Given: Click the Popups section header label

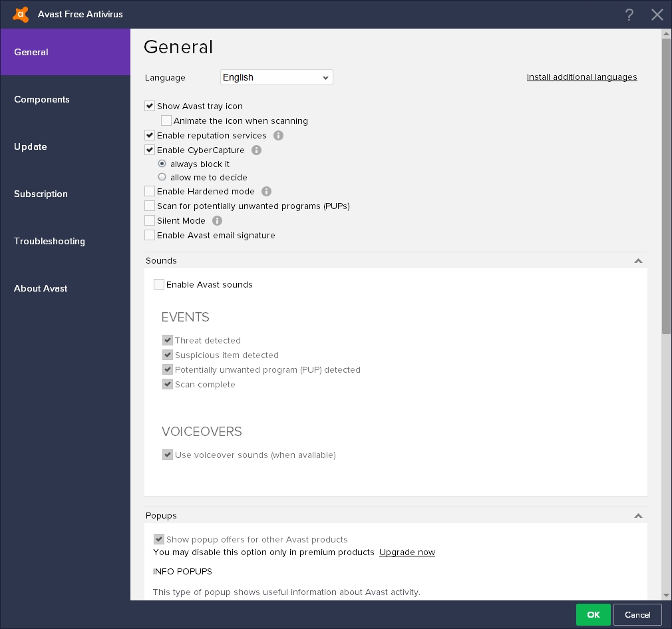Looking at the screenshot, I should pos(161,515).
